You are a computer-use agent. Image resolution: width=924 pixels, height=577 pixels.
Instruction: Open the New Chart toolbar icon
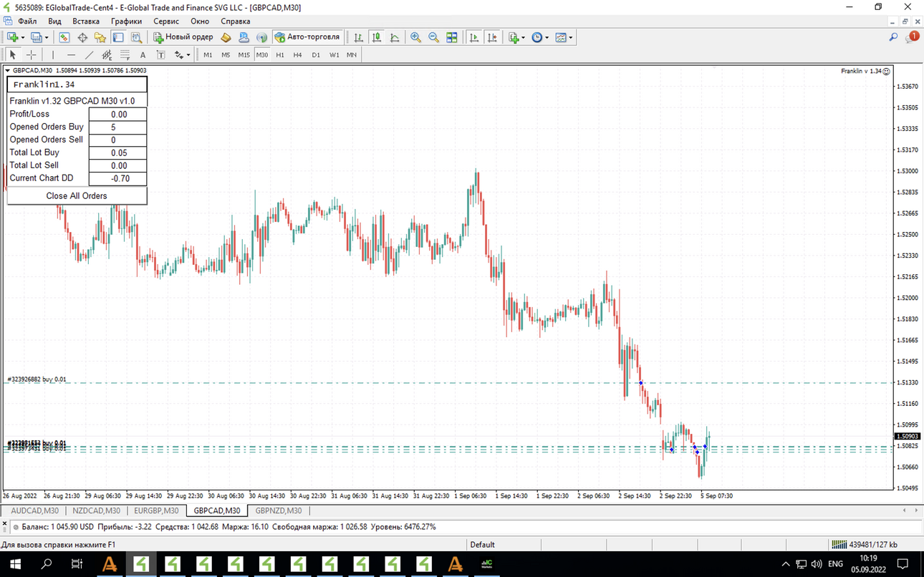tap(13, 37)
